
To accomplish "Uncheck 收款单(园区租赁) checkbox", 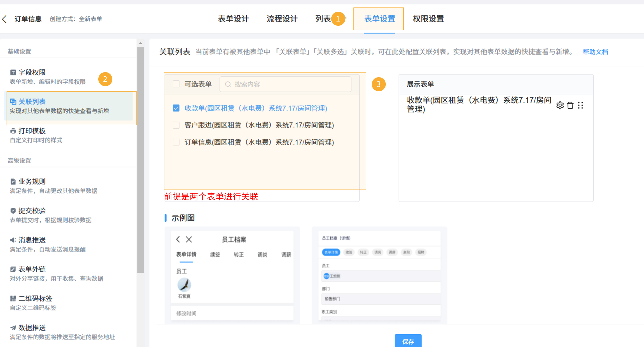I will 176,108.
